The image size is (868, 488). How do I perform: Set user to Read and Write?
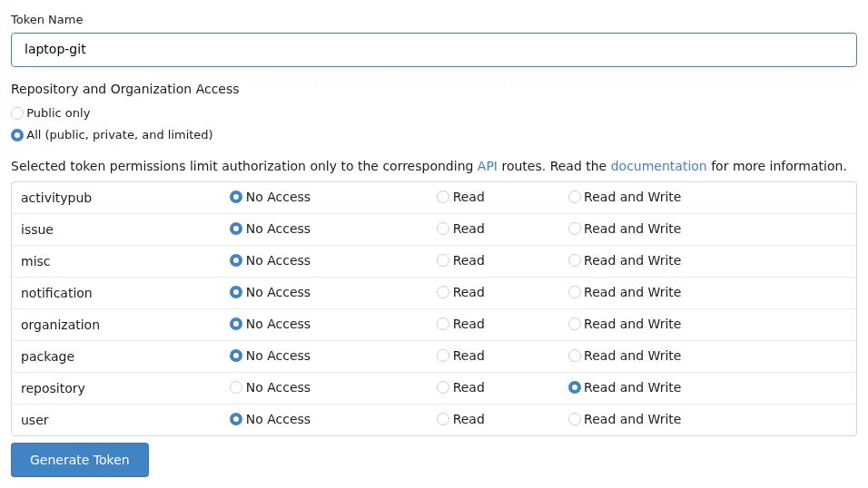coord(575,419)
